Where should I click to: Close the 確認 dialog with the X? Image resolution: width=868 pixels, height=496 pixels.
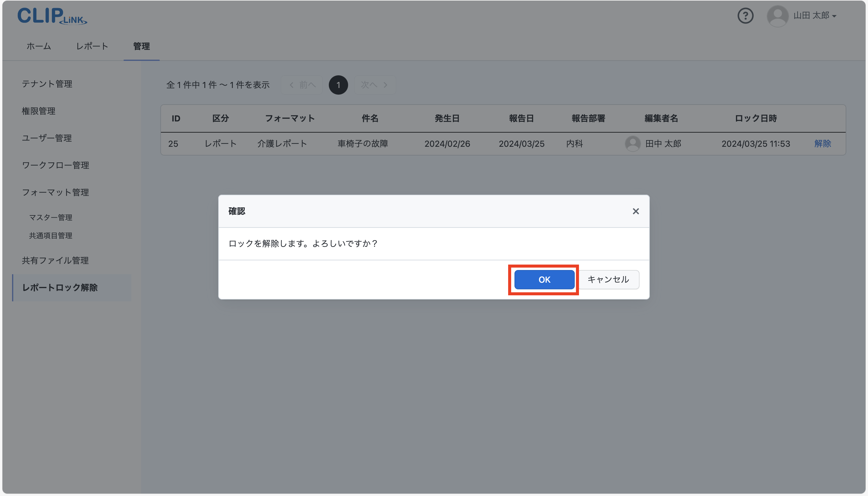(635, 211)
